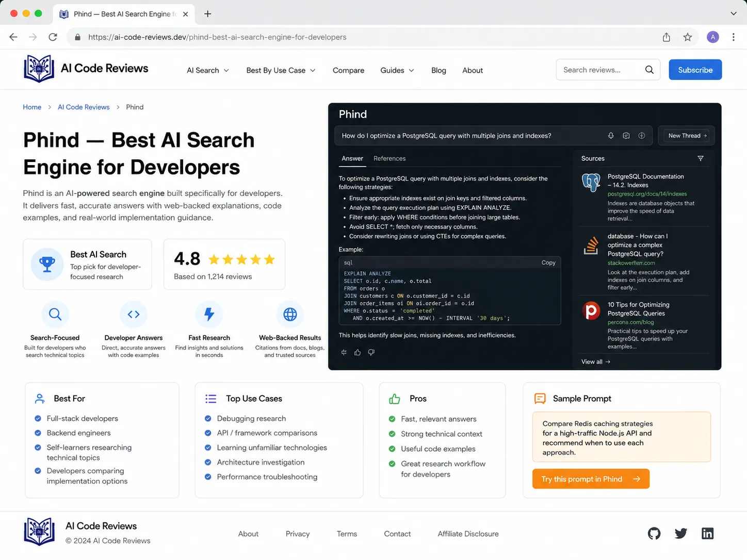The height and width of the screenshot is (560, 747).
Task: Click the Phind breadcrumb text
Action: (135, 107)
